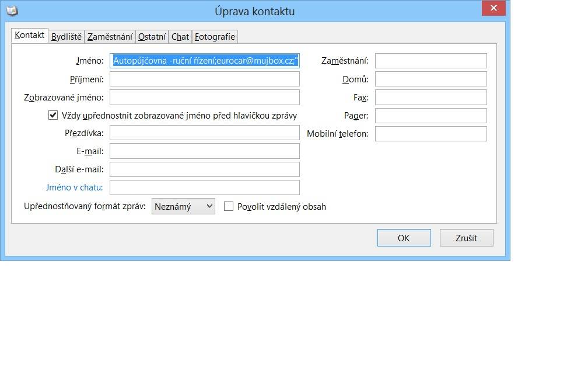Focus the Zobrazované jméno field
The image size is (588, 368).
click(205, 97)
